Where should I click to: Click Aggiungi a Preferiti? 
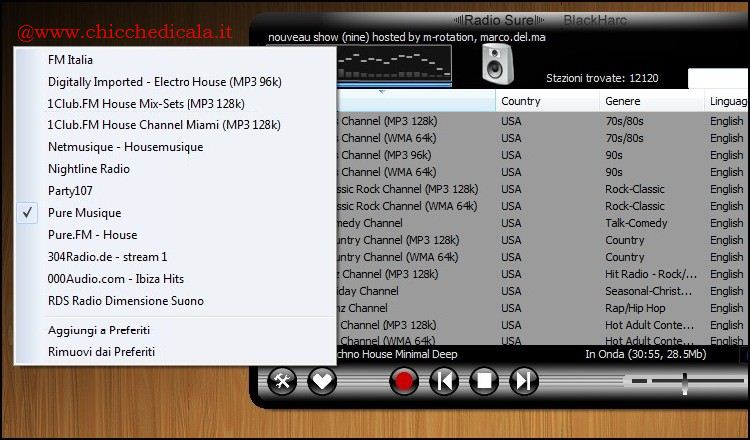[99, 330]
